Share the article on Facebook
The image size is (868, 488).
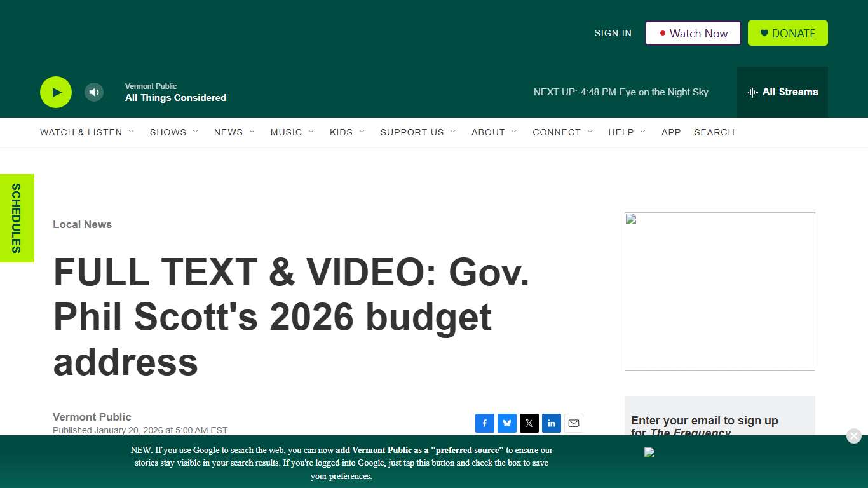click(x=485, y=423)
